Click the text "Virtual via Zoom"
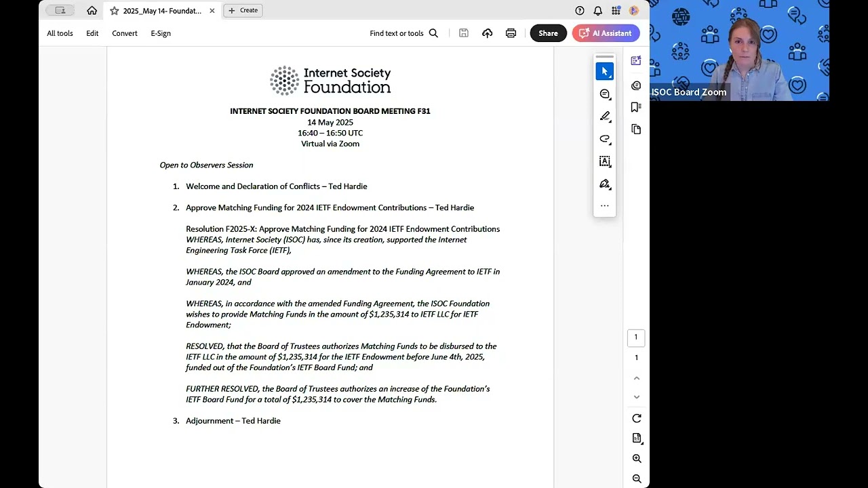Screen dimensions: 868x488 (330, 144)
